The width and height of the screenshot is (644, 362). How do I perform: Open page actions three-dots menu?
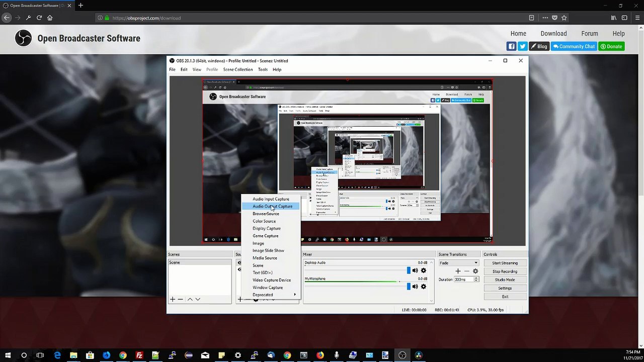coord(545,18)
